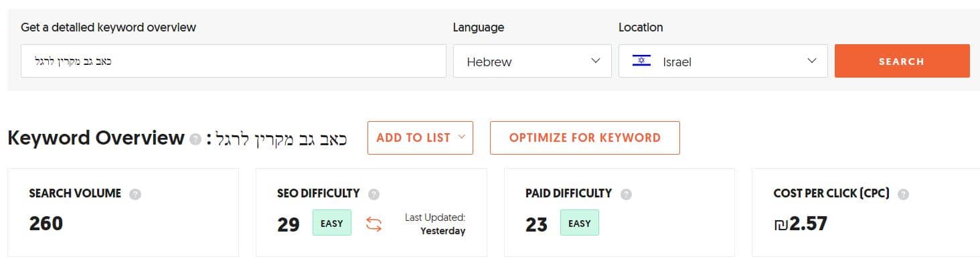980x259 pixels.
Task: Click the EASY badge under Paid Difficulty
Action: 580,223
